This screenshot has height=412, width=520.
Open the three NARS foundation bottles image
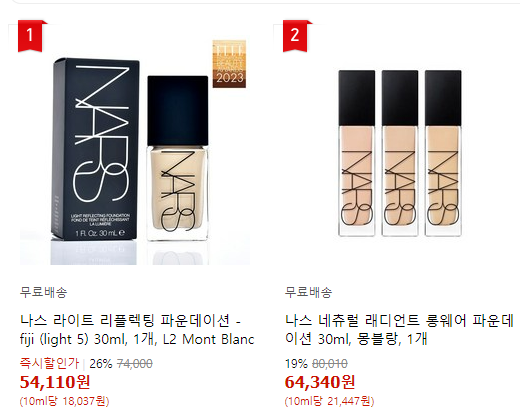tap(400, 152)
